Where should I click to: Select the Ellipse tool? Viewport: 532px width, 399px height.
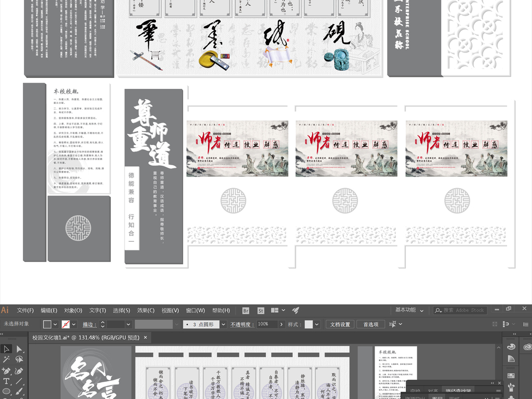(x=6, y=392)
